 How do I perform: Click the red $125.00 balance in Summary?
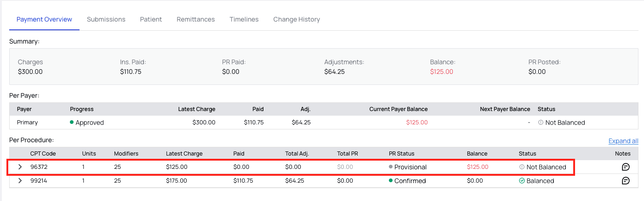point(441,72)
